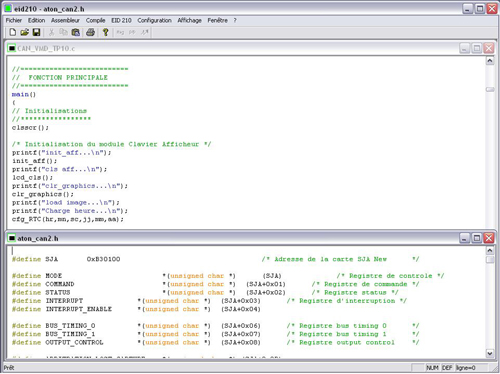Minimize the CAN_VMD_TP10.c child window
Viewport: 500px width, 374px height.
coord(464,48)
